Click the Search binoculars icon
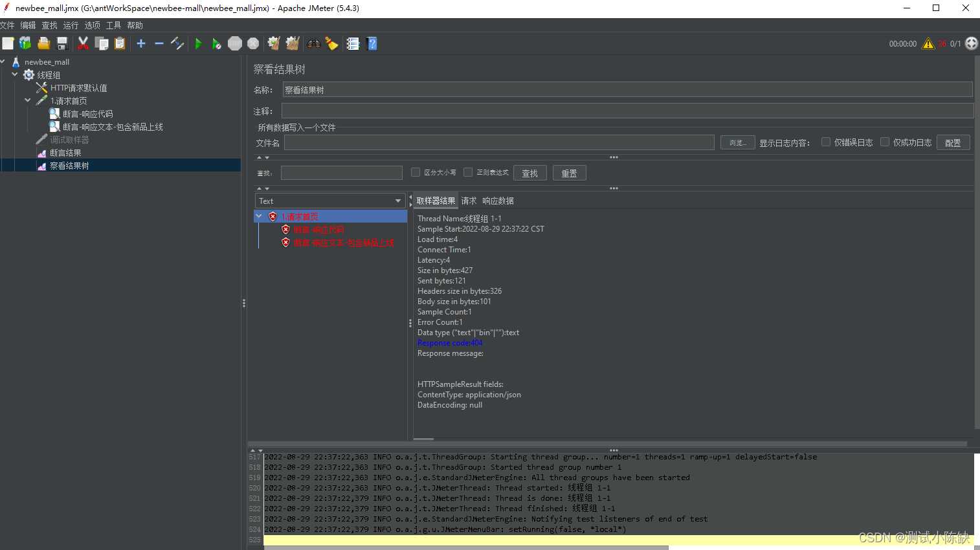The width and height of the screenshot is (980, 550). (x=314, y=43)
